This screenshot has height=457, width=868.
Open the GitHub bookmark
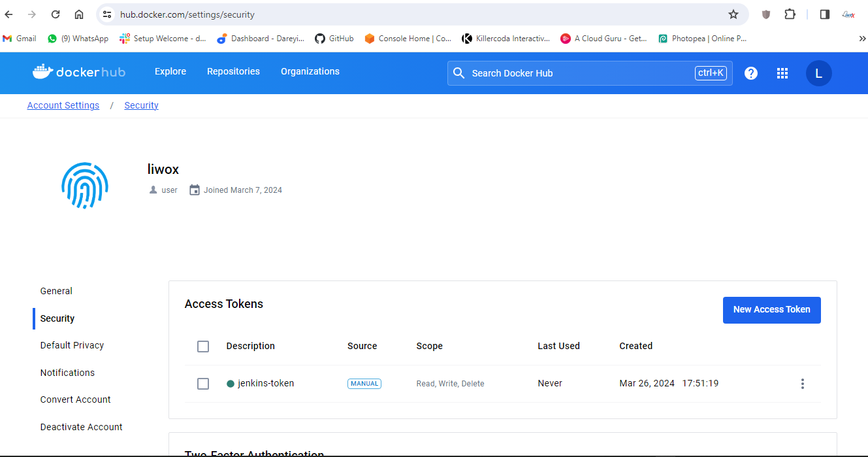(334, 39)
